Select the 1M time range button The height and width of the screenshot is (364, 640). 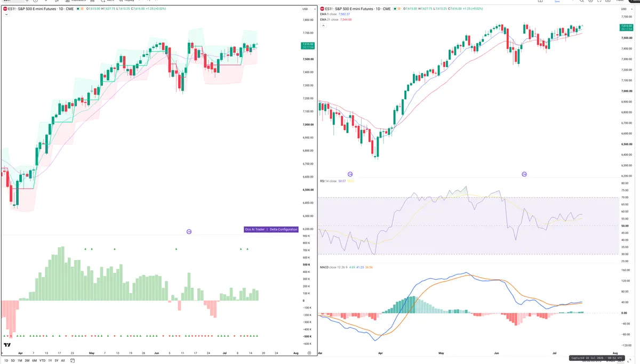(20, 360)
